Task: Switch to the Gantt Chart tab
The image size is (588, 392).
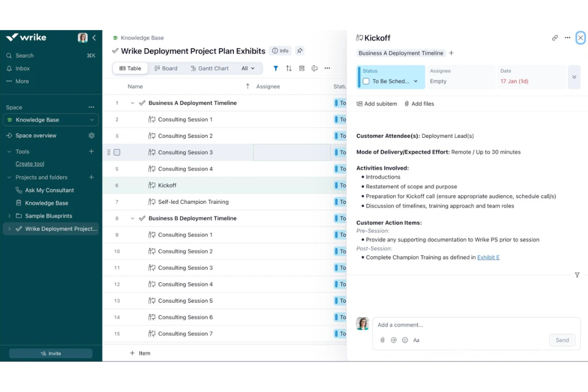Action: 210,68
